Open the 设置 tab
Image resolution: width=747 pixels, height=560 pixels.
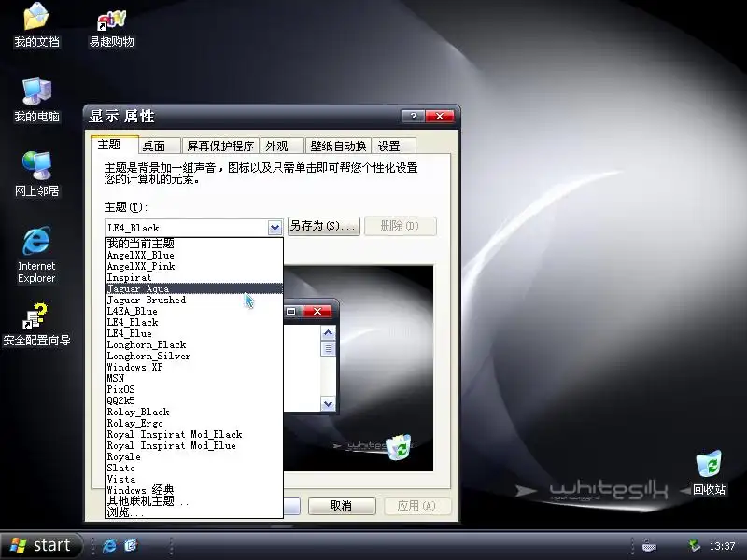394,146
